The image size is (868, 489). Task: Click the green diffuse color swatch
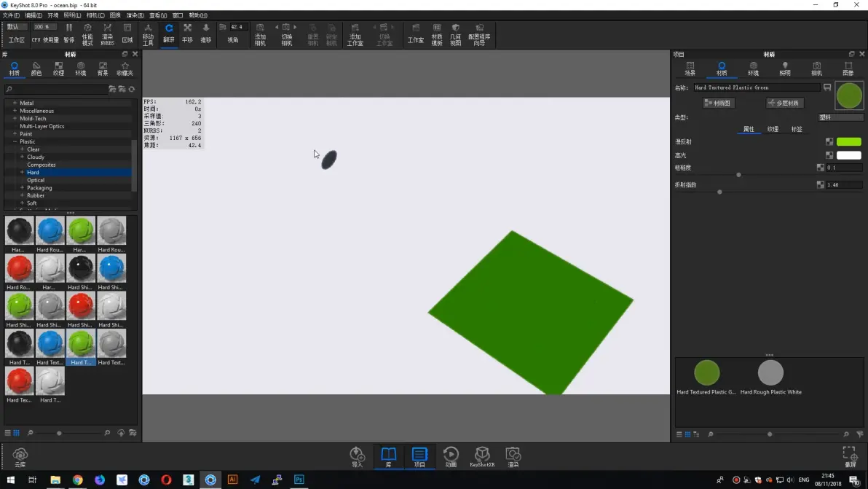pyautogui.click(x=848, y=142)
